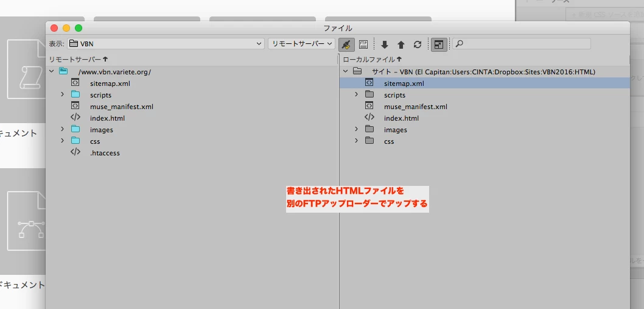Viewport: 644px width, 309px height.
Task: Expand the remote scripts folder
Action: click(x=63, y=94)
